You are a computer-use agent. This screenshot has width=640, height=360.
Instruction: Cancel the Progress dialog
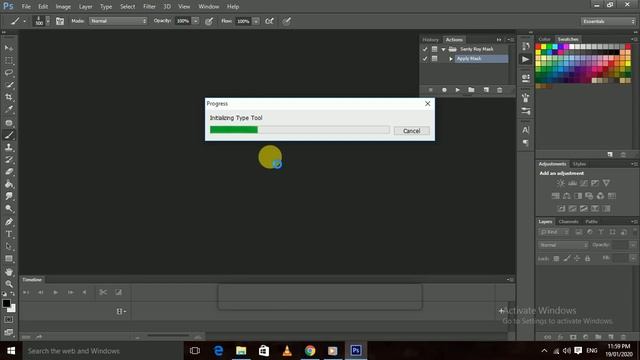point(411,131)
